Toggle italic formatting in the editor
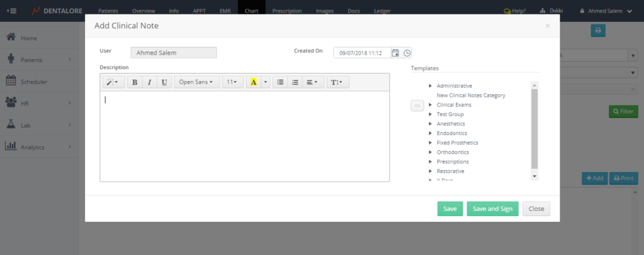The height and width of the screenshot is (255, 644). pyautogui.click(x=149, y=82)
